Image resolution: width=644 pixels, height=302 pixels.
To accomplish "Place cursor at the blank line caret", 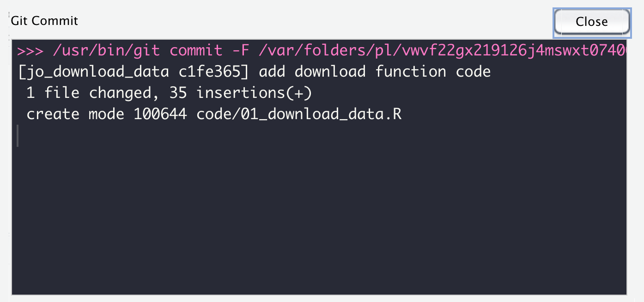I will [x=18, y=136].
